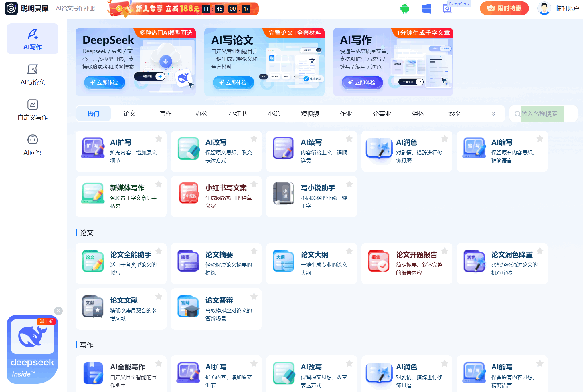Open the 论文润色降重 tool icon

pyautogui.click(x=474, y=260)
